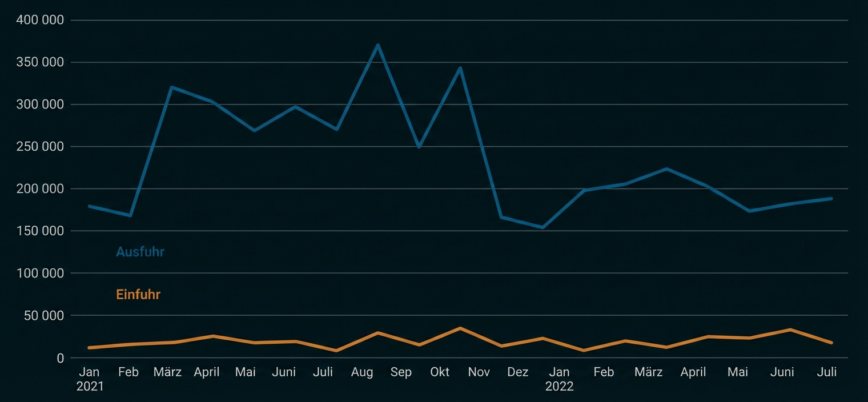Click the 350 000 y-axis label

[40, 62]
